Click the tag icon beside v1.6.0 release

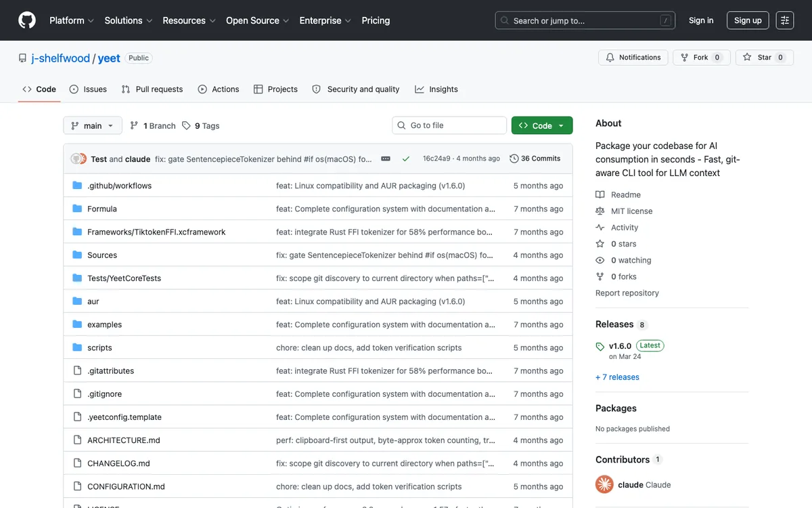tap(600, 346)
